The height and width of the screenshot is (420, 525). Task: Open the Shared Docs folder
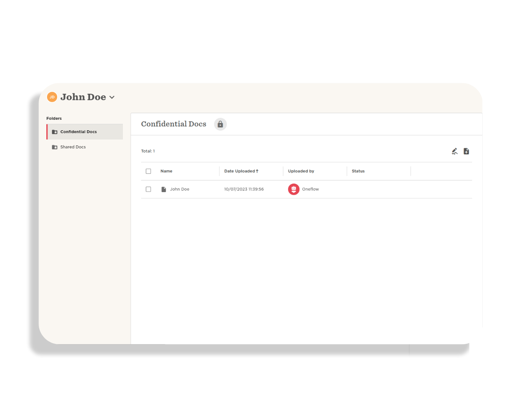pyautogui.click(x=85, y=147)
